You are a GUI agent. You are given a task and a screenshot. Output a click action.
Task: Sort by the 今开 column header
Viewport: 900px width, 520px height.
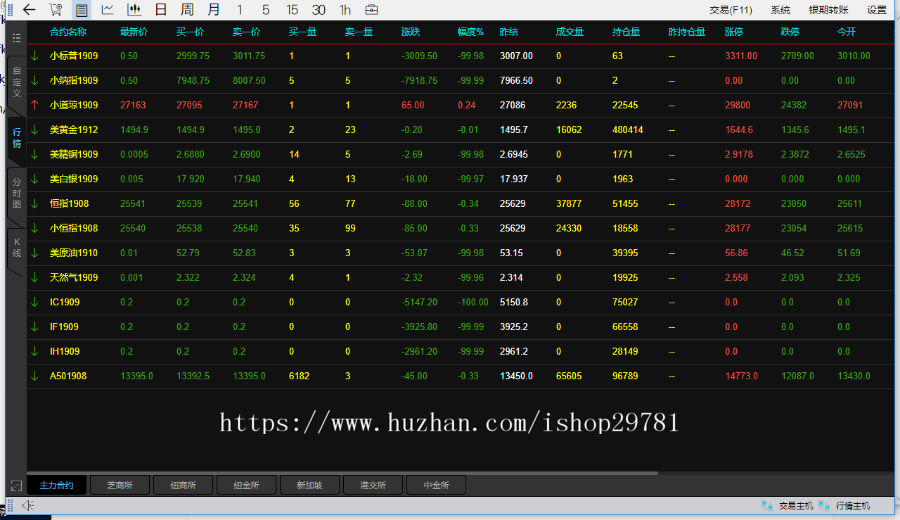tap(846, 32)
